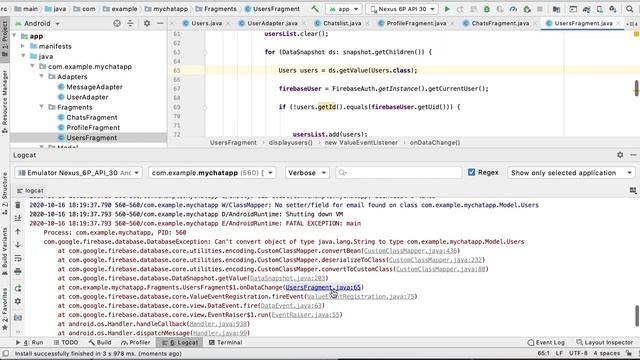
Task: Toggle the Regex checkbox
Action: tap(471, 172)
